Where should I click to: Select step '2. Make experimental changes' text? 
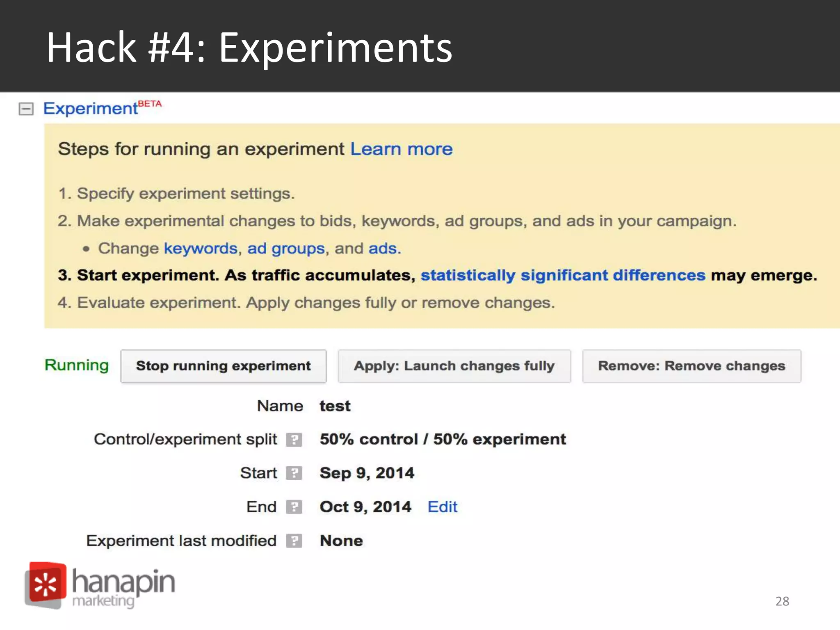(x=397, y=221)
